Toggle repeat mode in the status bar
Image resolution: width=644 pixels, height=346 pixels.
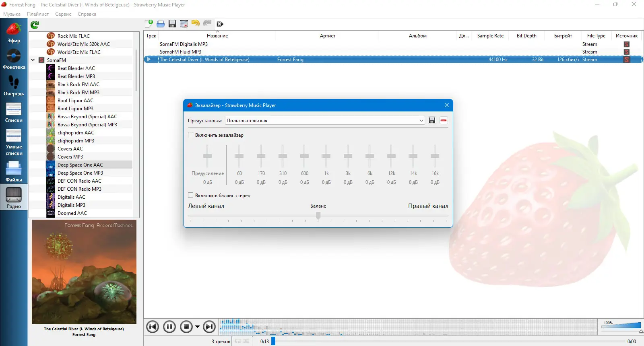[x=238, y=341]
